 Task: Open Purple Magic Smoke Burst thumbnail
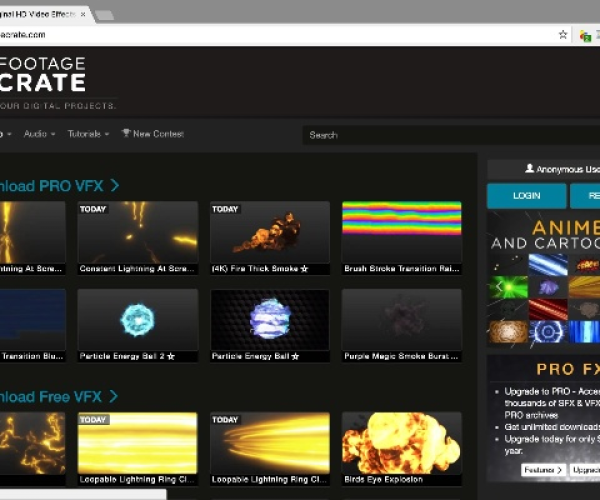pyautogui.click(x=402, y=320)
